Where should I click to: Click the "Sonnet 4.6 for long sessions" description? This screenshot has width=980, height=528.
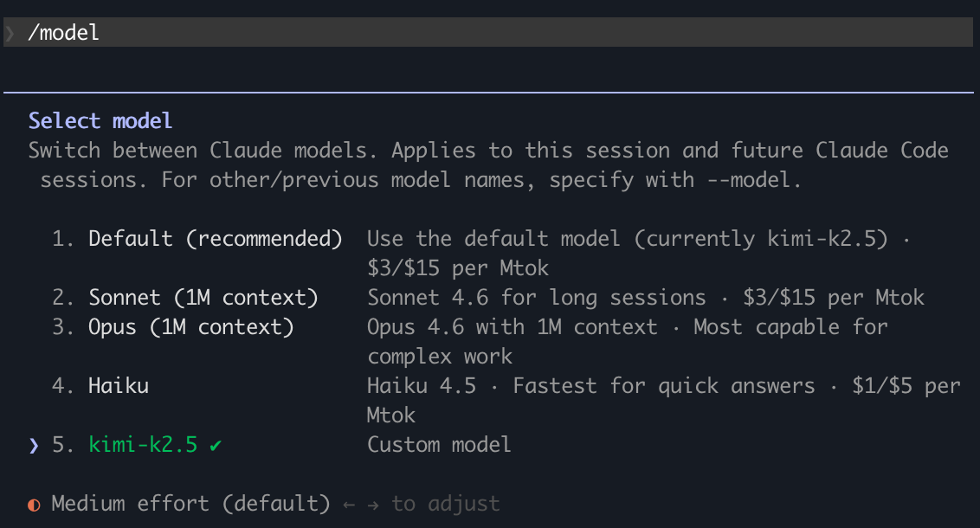click(x=536, y=298)
